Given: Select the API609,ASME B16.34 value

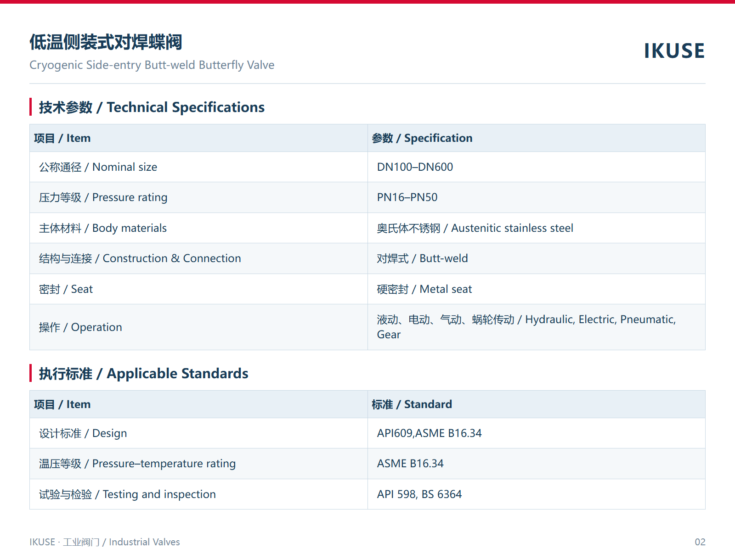Looking at the screenshot, I should (x=430, y=433).
